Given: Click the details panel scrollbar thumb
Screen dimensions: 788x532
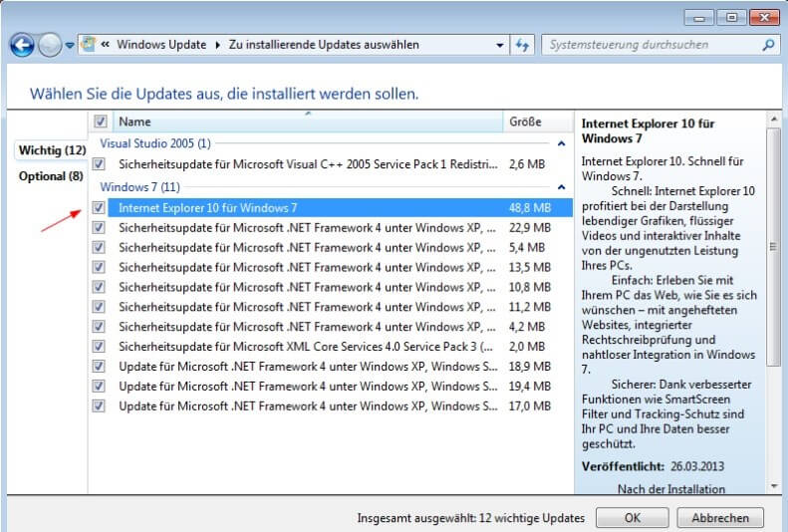Looking at the screenshot, I should (x=774, y=246).
